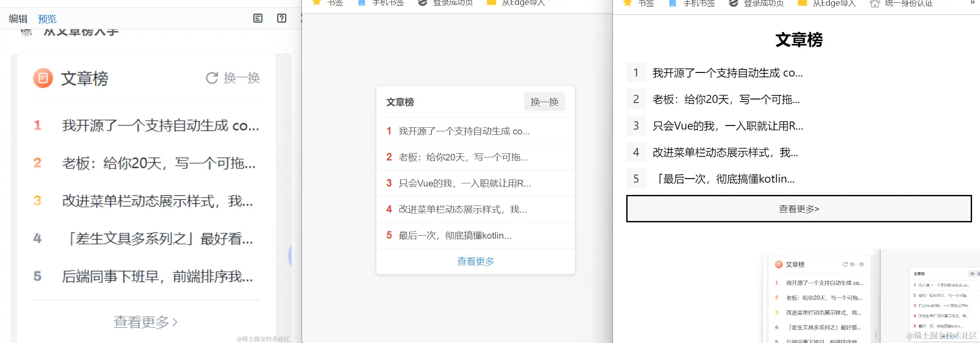Open 从Edge导入 folder in the right browser bar

click(x=827, y=3)
